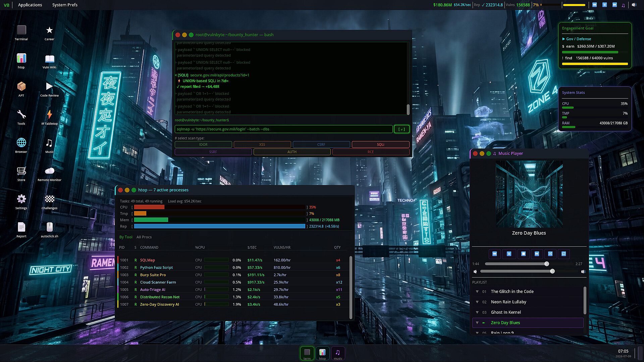Select the SQLMap process row
644x362 pixels.
(233, 260)
